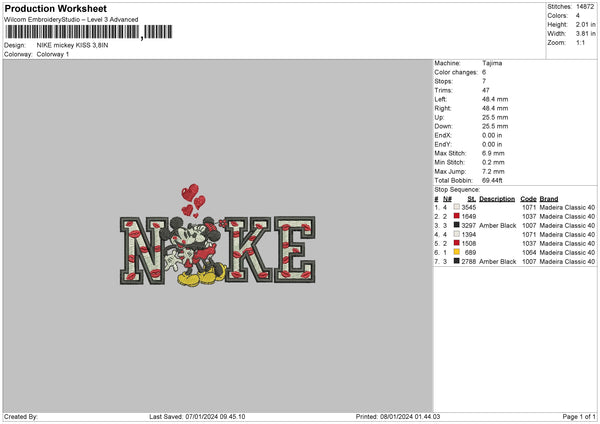Click the Max Stitch value '6.9 mm'
Image resolution: width=600 pixels, height=424 pixels.
[493, 153]
